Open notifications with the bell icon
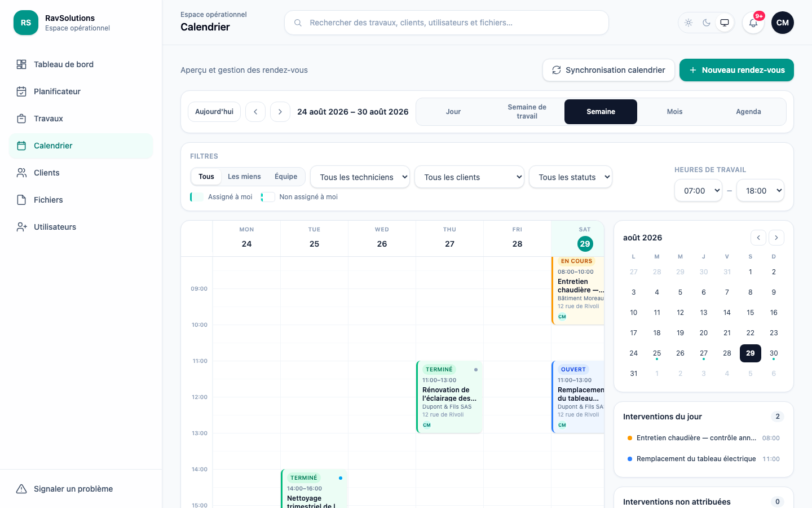This screenshot has height=508, width=812. coord(753,23)
